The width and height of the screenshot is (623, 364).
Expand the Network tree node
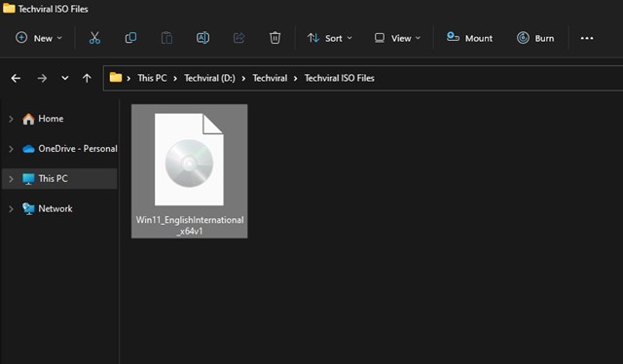(x=11, y=209)
